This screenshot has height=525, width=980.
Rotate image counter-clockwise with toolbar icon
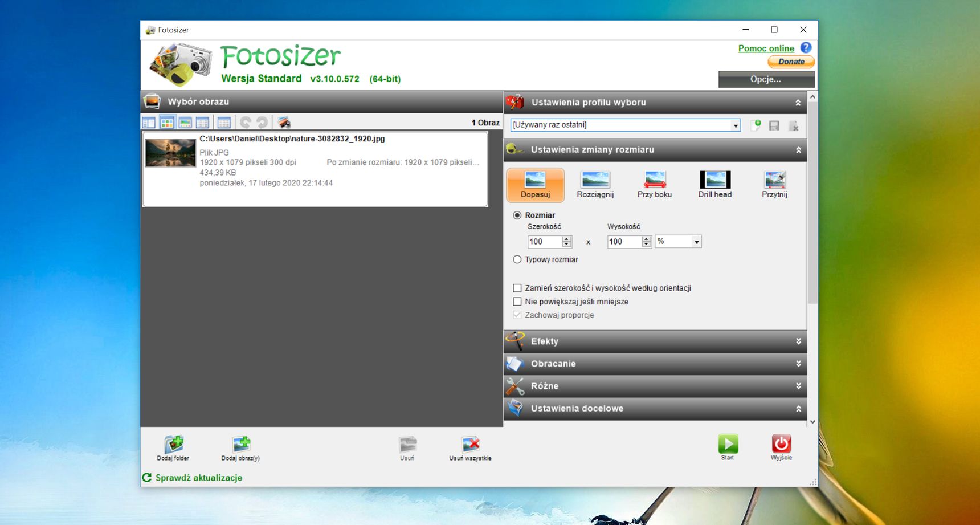(x=246, y=123)
